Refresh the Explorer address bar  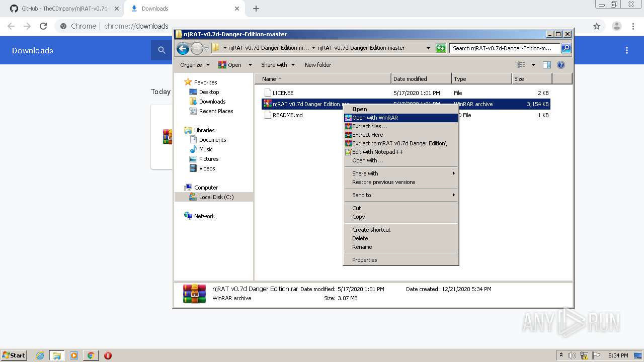(x=441, y=48)
